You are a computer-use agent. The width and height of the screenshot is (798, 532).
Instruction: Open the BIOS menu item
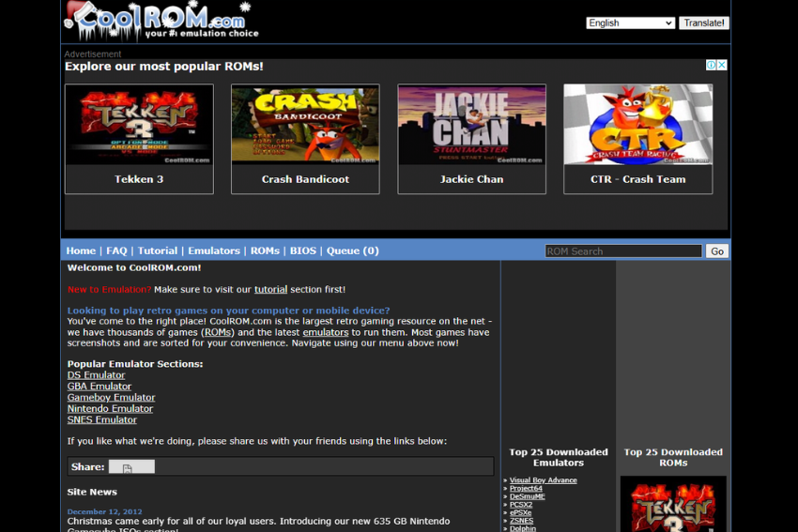pyautogui.click(x=303, y=251)
